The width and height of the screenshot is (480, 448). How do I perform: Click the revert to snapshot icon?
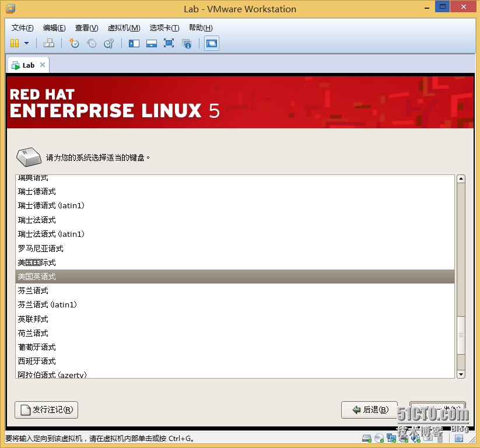point(91,43)
